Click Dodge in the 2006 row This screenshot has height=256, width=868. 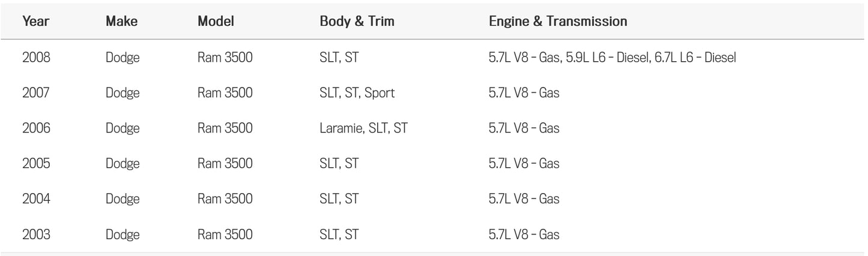pyautogui.click(x=123, y=128)
